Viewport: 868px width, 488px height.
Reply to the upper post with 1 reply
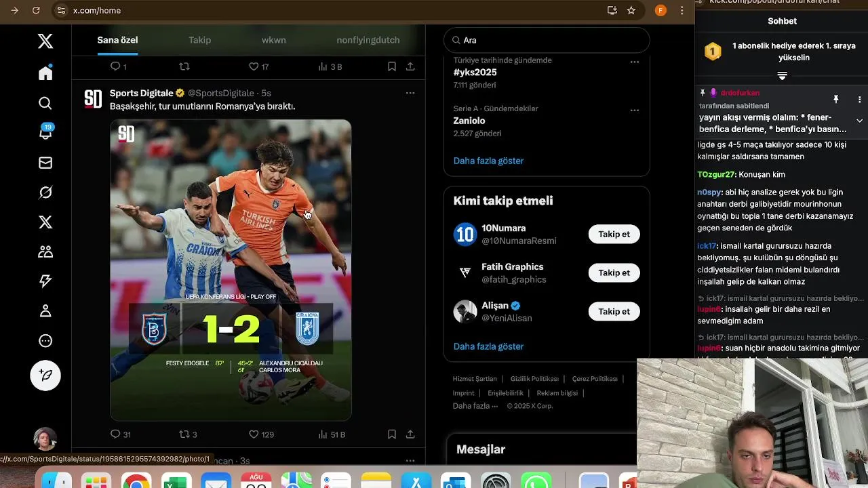pos(119,66)
